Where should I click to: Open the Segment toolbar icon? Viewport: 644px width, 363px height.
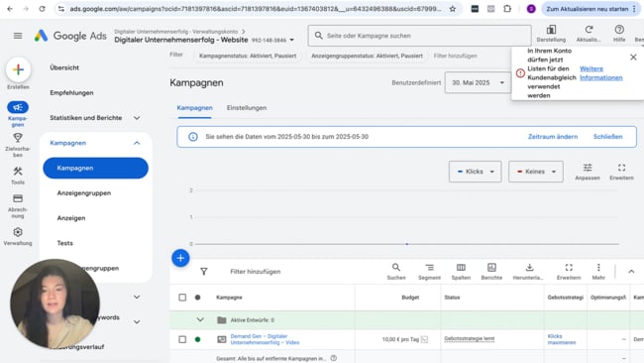tap(429, 267)
